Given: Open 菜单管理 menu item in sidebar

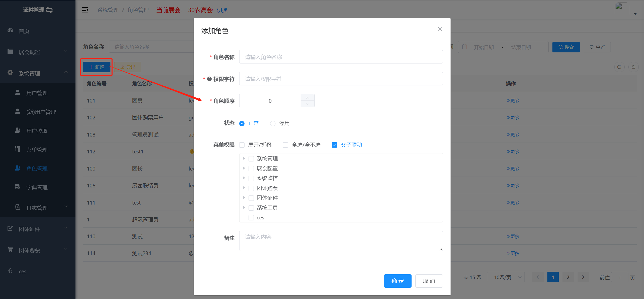Looking at the screenshot, I should [x=38, y=150].
